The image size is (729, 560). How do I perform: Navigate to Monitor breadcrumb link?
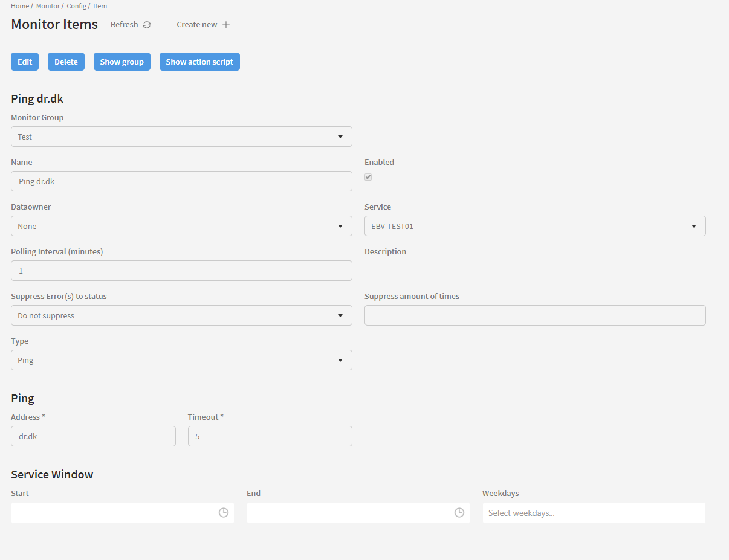click(x=48, y=6)
